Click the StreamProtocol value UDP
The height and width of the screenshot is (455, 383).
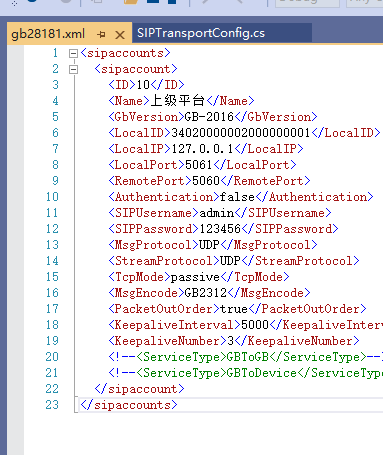(x=230, y=261)
